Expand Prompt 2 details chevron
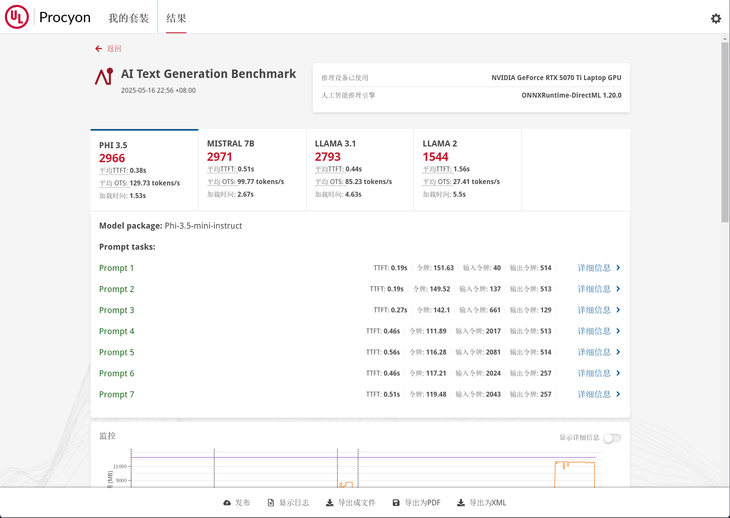Screen dimensions: 730x518 tap(618, 289)
